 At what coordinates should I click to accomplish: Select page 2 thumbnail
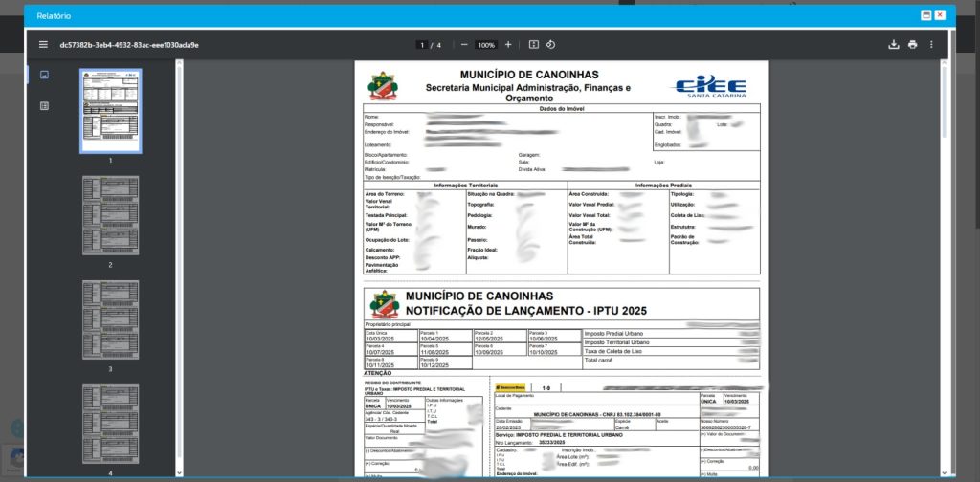(111, 215)
